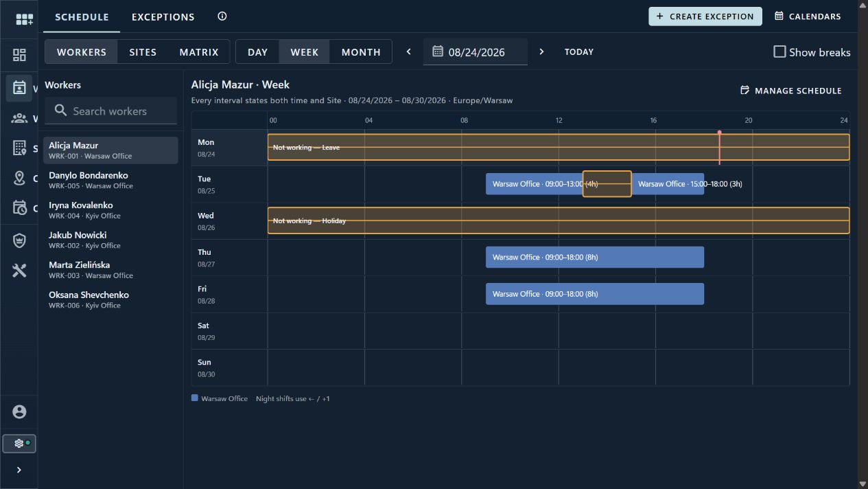Open the app grid icon at top-left

(x=24, y=19)
